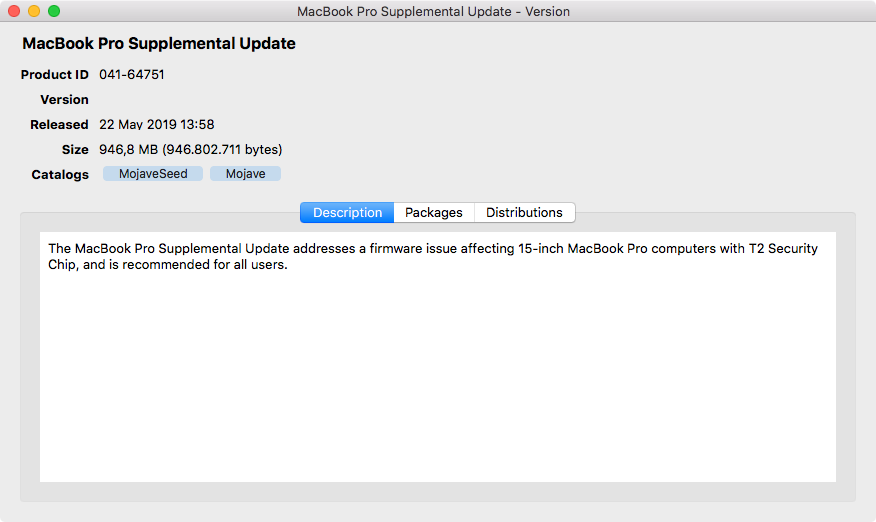This screenshot has width=876, height=522.
Task: Click the Catalogs label
Action: click(60, 174)
